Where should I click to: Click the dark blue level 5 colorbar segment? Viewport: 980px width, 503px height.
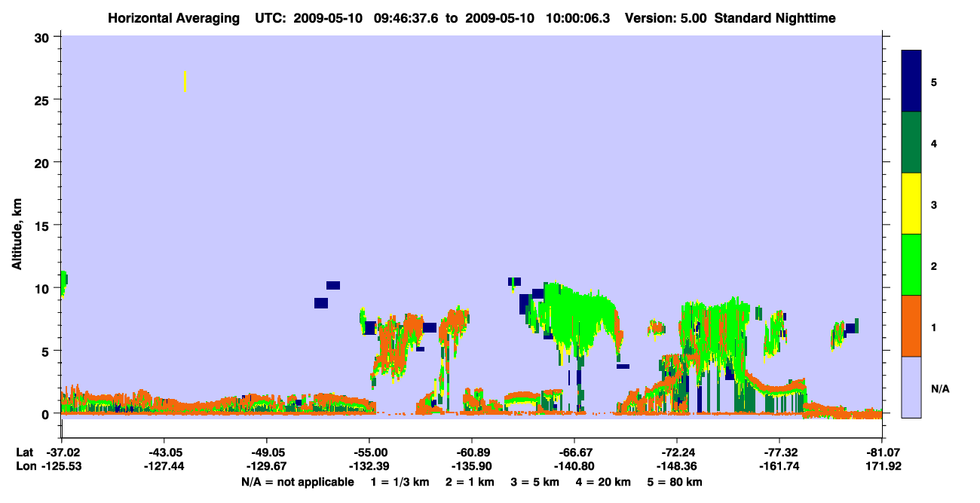[x=911, y=81]
